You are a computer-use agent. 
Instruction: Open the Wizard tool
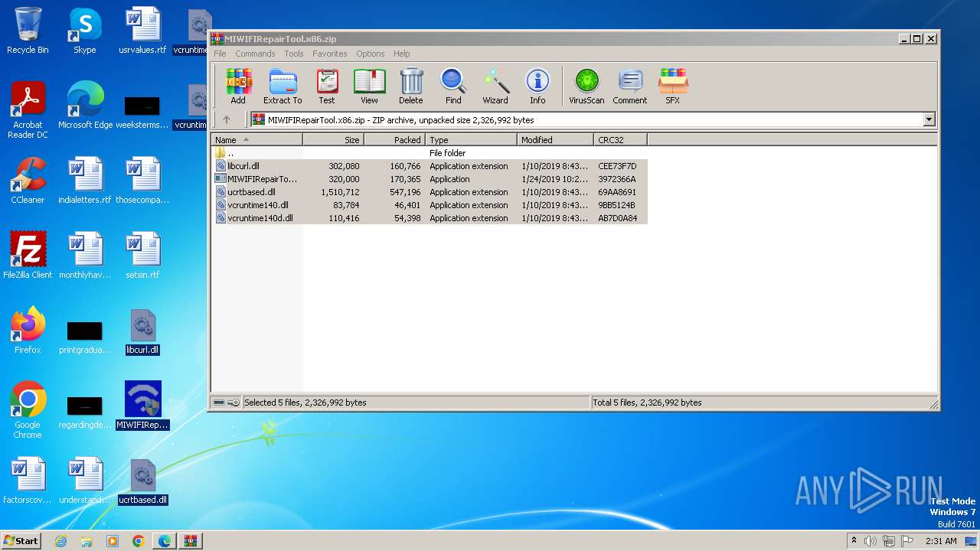coord(495,86)
